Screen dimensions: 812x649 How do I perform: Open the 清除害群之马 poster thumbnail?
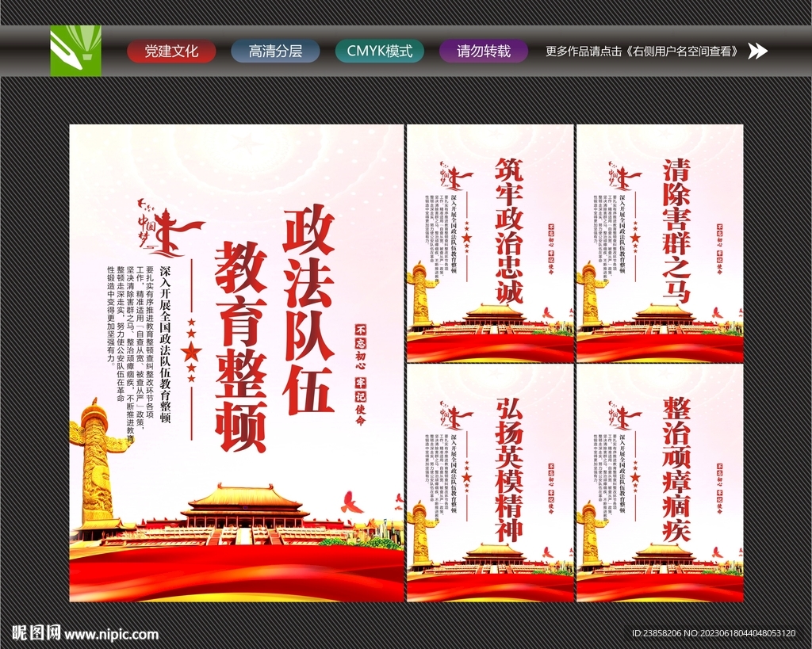(x=660, y=243)
